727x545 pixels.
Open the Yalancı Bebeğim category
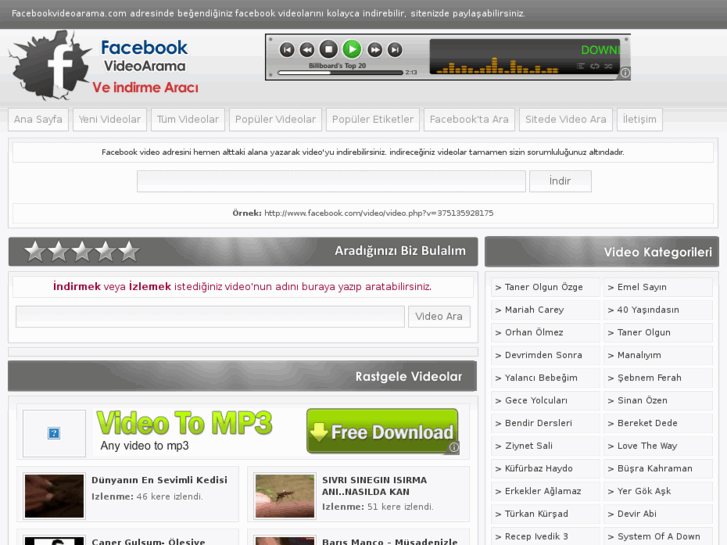[x=546, y=378]
